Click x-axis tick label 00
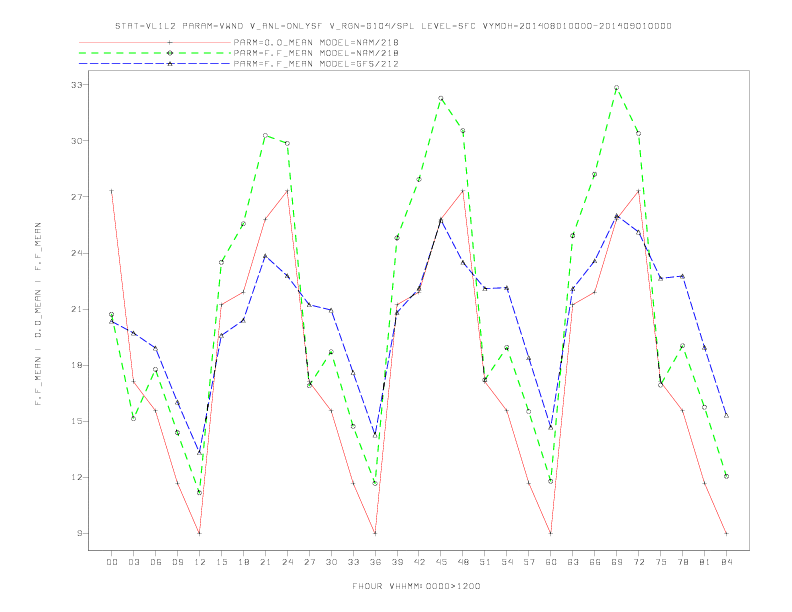Image resolution: width=792 pixels, height=612 pixels. (112, 562)
